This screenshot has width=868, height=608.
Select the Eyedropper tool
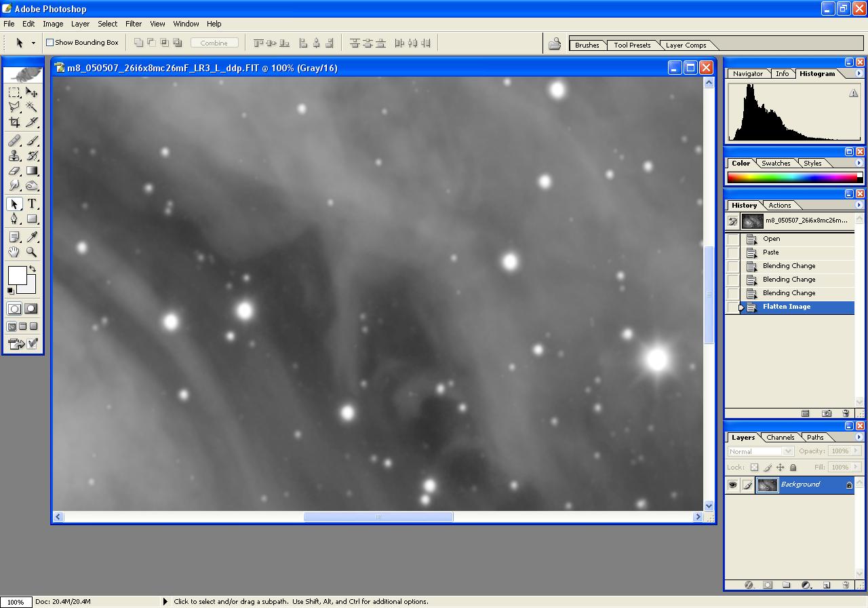(32, 236)
